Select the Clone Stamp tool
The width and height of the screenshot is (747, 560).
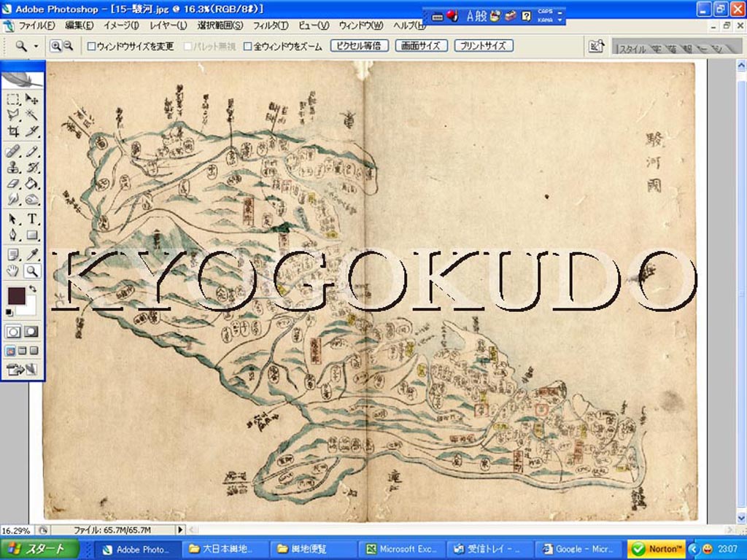(13, 168)
